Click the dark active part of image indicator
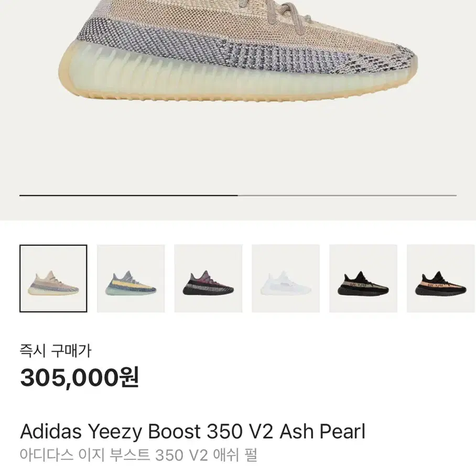The width and height of the screenshot is (476, 476). click(129, 196)
